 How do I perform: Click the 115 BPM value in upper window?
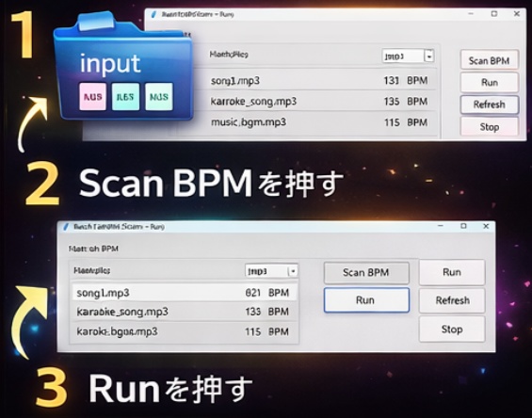[x=406, y=122]
